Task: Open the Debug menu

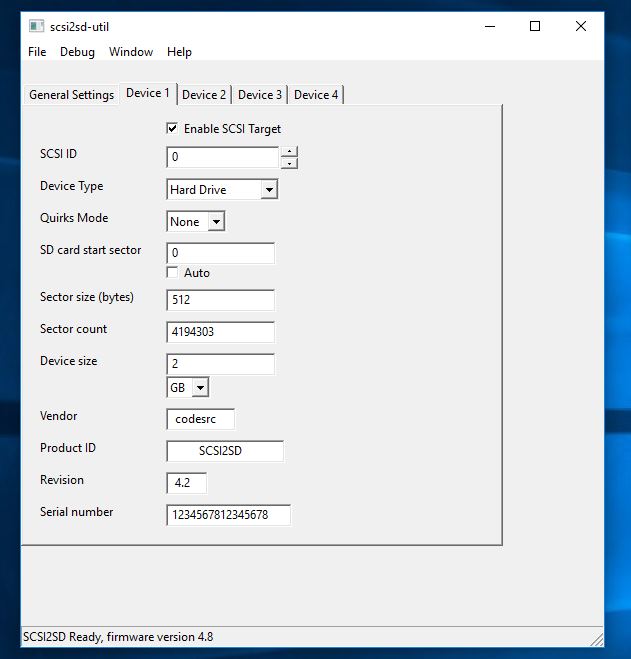Action: pos(77,52)
